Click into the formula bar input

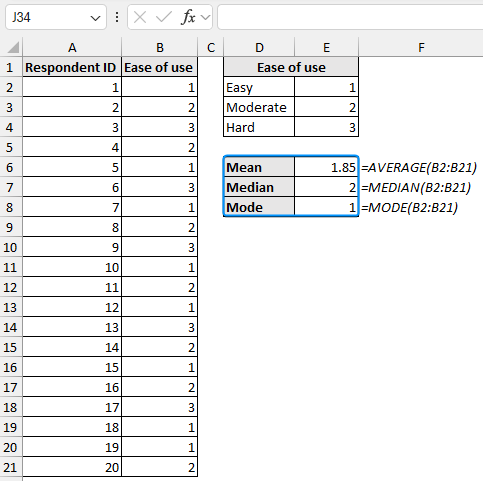350,17
